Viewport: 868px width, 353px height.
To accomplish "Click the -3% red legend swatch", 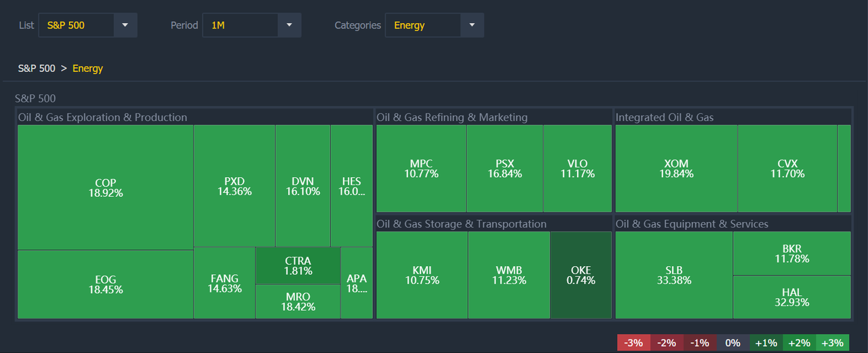I will pyautogui.click(x=633, y=343).
